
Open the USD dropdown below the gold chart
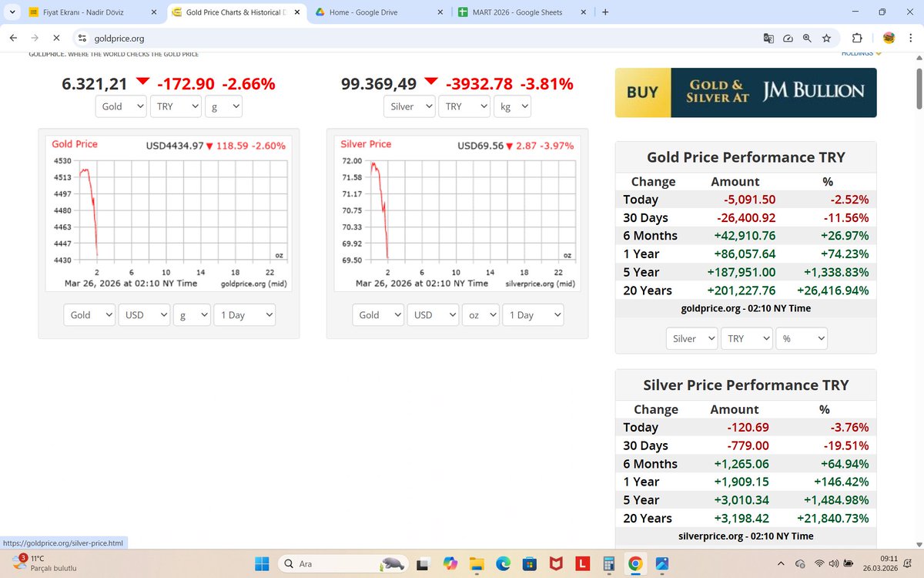point(144,314)
